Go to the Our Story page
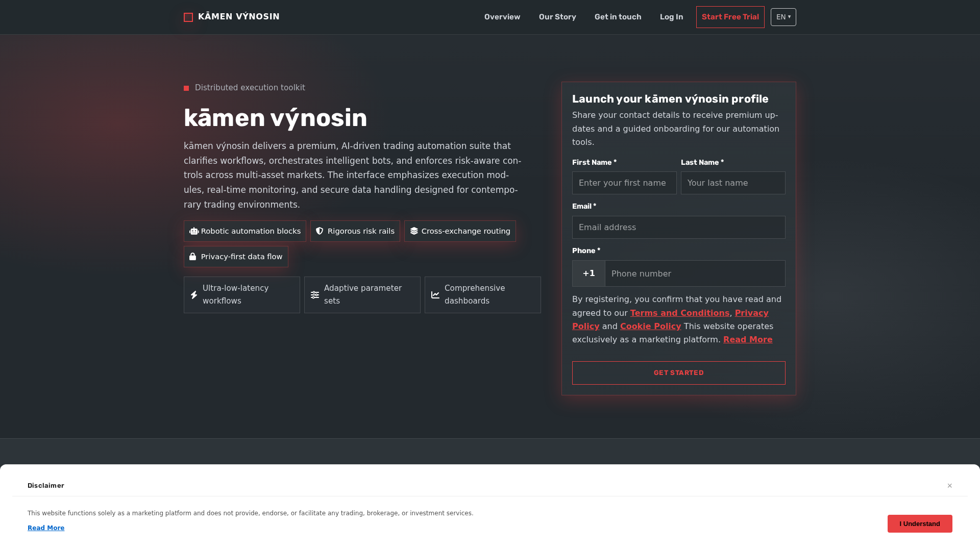This screenshot has width=980, height=551. point(557,17)
